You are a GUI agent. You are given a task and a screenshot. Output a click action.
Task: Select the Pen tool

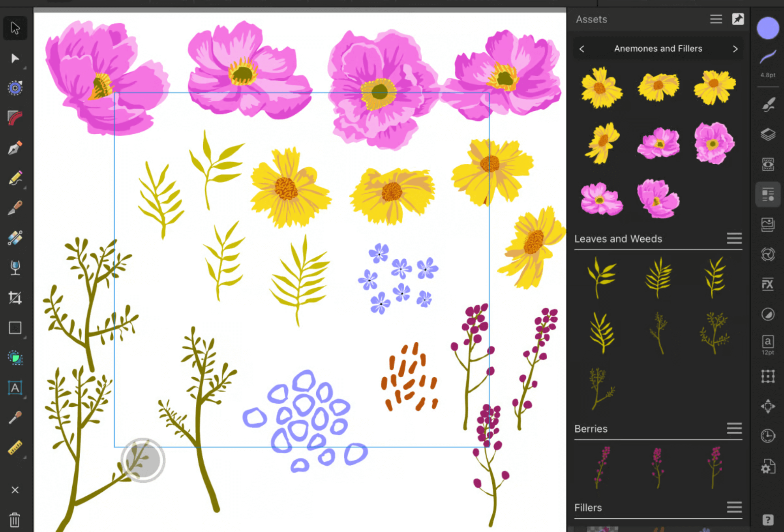(x=15, y=148)
